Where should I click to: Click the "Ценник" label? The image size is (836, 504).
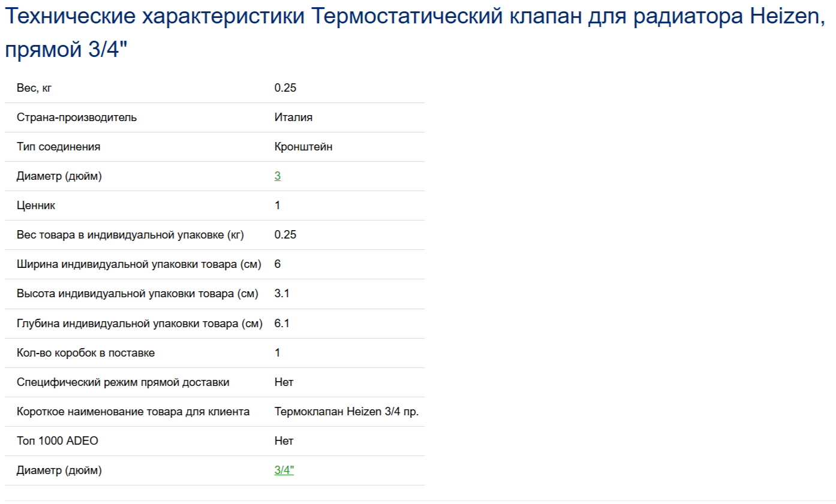(x=36, y=206)
